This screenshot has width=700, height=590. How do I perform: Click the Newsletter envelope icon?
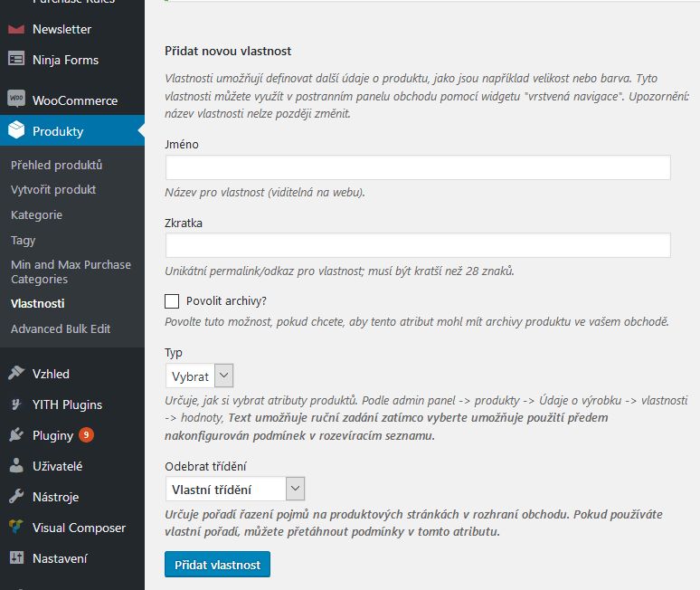coord(16,29)
